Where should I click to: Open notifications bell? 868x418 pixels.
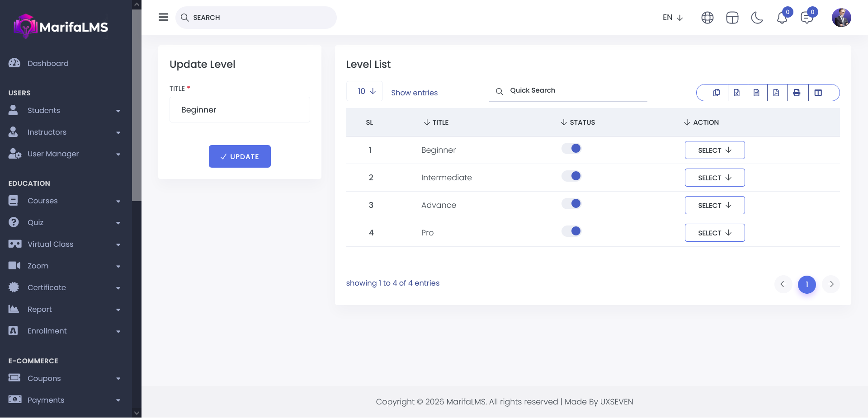(x=782, y=18)
